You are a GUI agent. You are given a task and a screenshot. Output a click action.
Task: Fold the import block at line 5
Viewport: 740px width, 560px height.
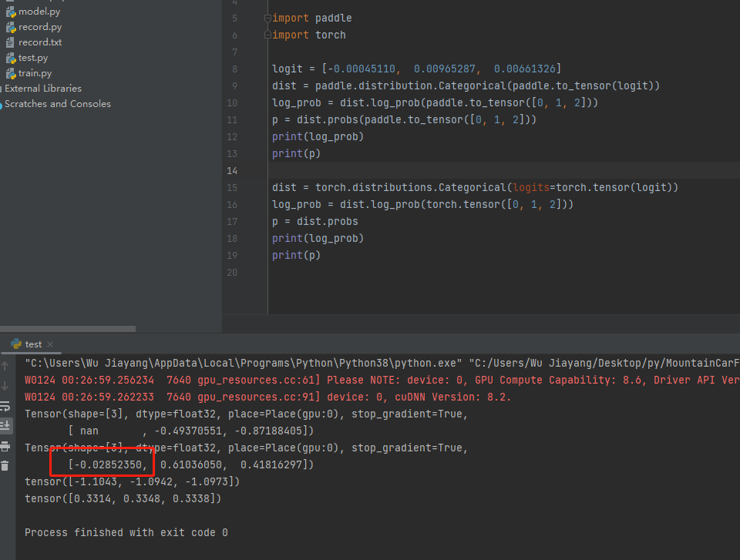click(x=267, y=18)
